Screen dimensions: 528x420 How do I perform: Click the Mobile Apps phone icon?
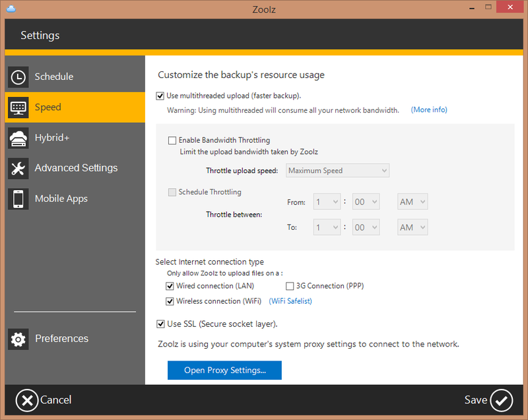[x=18, y=199]
